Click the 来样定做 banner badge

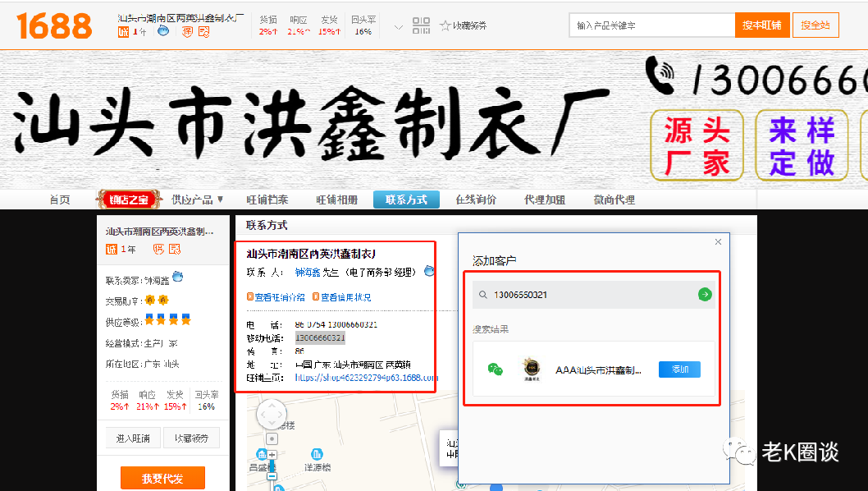801,145
